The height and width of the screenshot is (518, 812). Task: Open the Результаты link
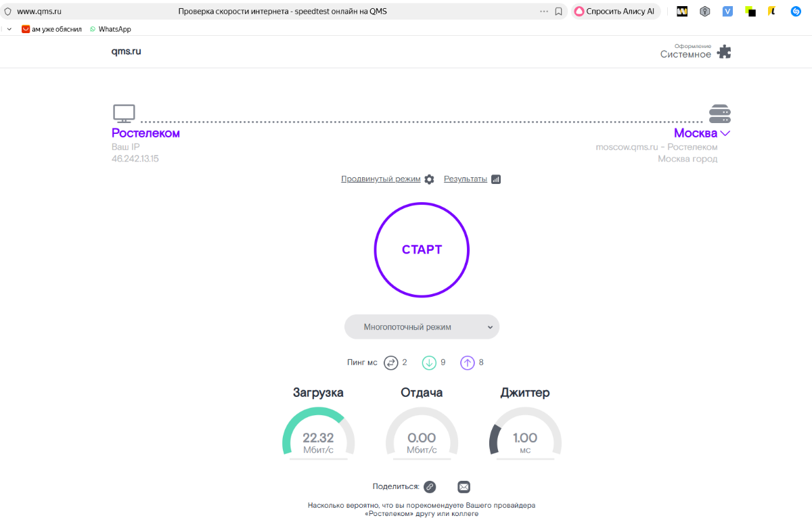pos(466,179)
